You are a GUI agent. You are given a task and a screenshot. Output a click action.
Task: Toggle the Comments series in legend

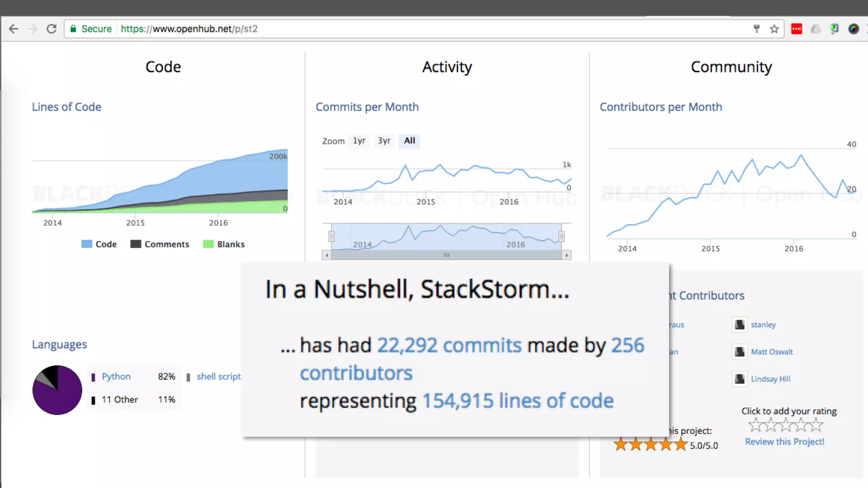(160, 244)
